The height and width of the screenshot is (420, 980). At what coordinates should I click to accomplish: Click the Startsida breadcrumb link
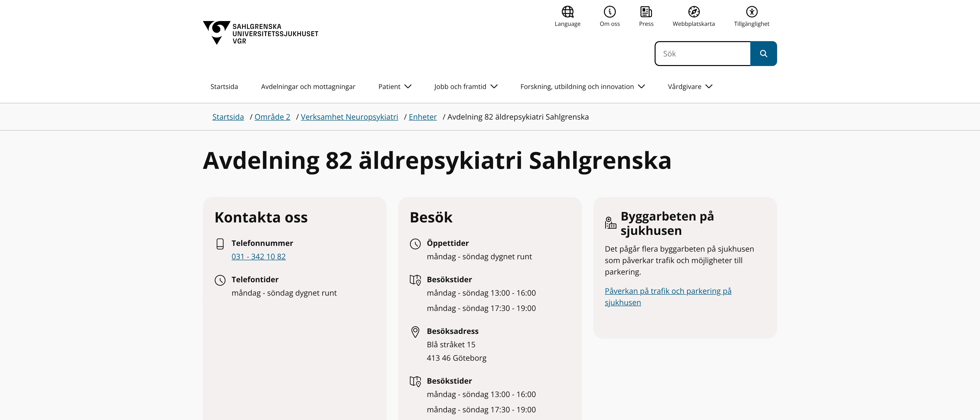pyautogui.click(x=228, y=117)
